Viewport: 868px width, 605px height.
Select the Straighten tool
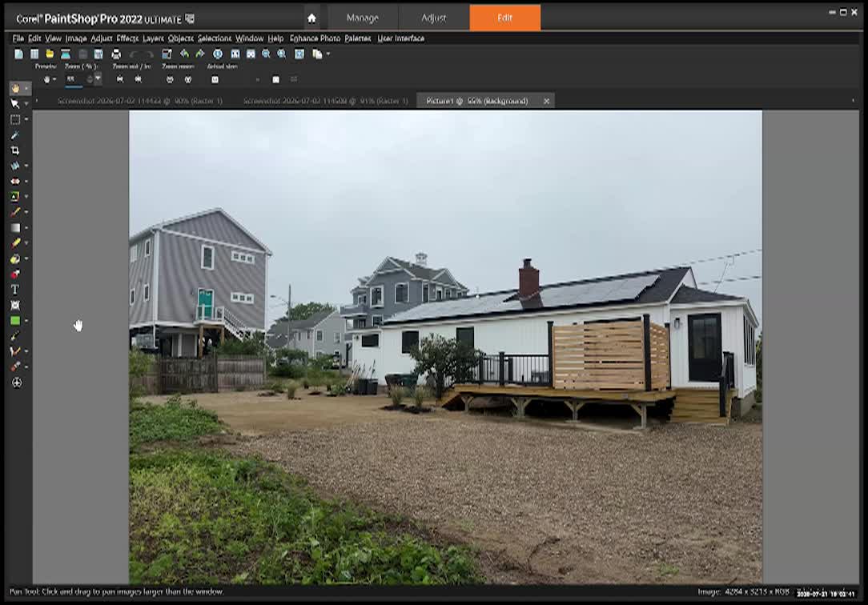click(x=15, y=166)
